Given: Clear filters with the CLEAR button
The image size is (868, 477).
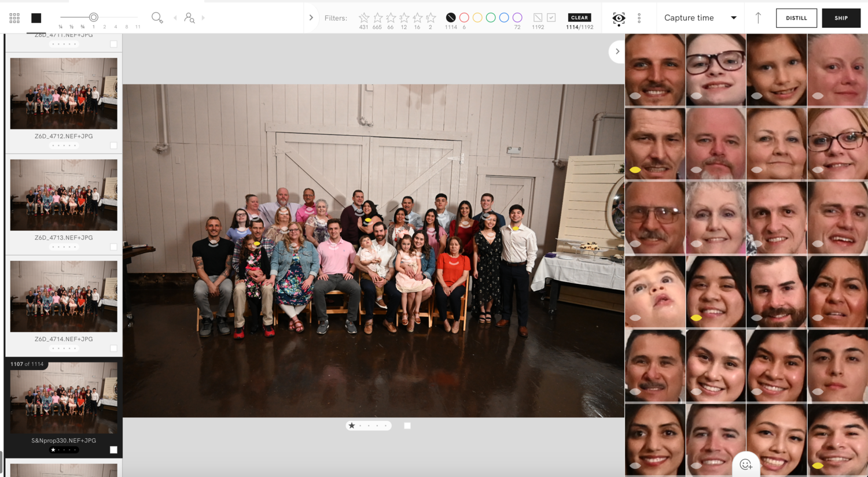Looking at the screenshot, I should point(579,17).
